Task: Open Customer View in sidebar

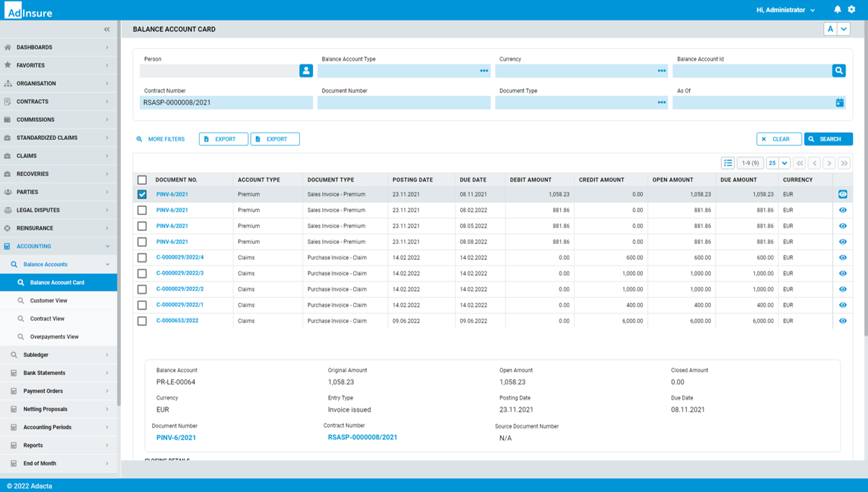Action: tap(48, 301)
